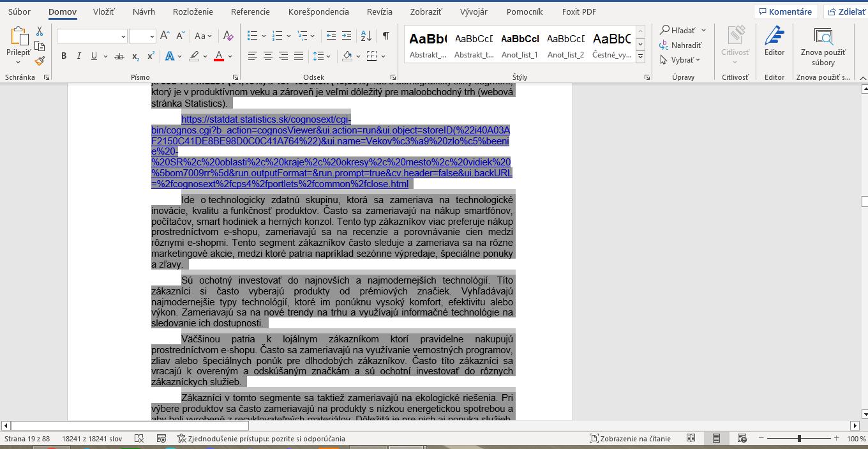Click the Zdieľať share button
868x449 pixels.
[847, 11]
